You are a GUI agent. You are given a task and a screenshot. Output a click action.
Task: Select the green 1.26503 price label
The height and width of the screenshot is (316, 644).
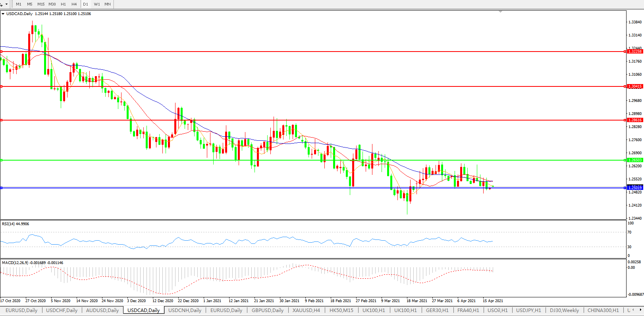(634, 160)
